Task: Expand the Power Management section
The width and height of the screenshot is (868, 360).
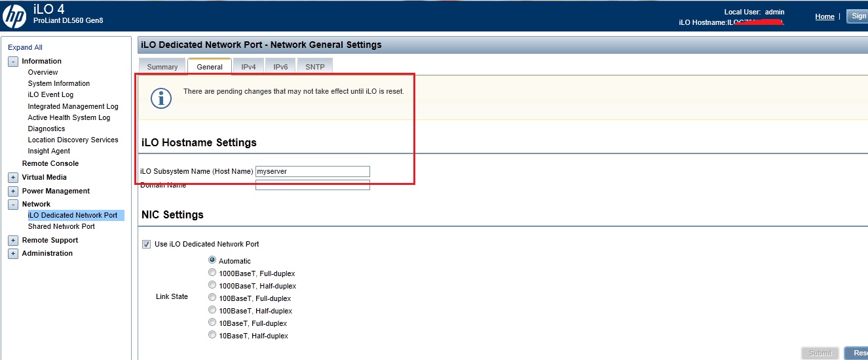Action: tap(13, 191)
